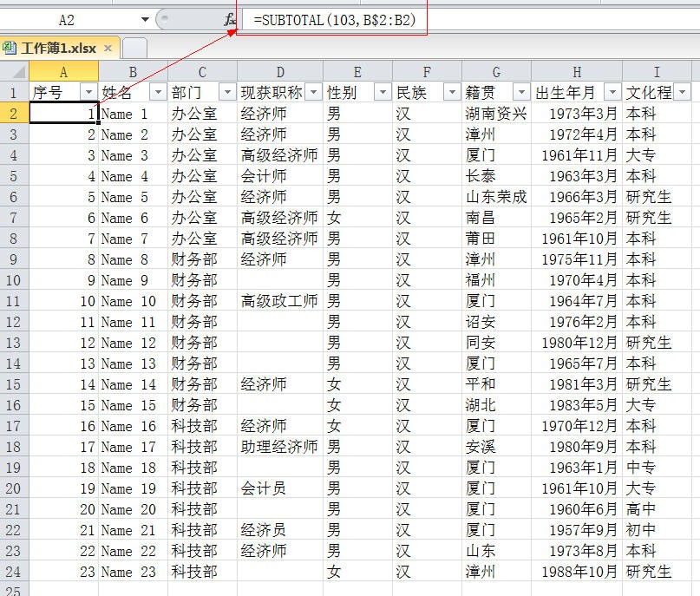Image resolution: width=700 pixels, height=596 pixels.
Task: Click the fx insert function icon
Action: (230, 19)
